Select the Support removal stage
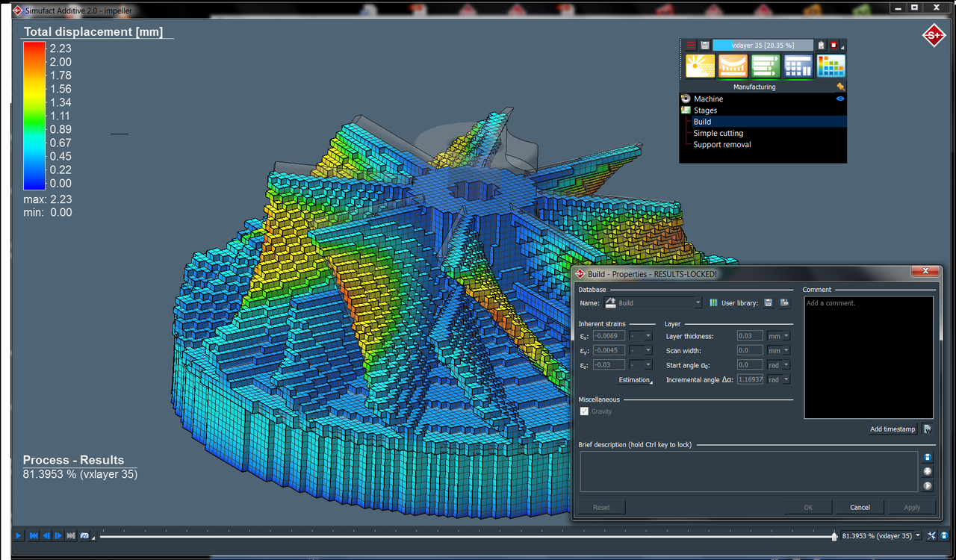Screen dimensions: 956x560 [721, 145]
